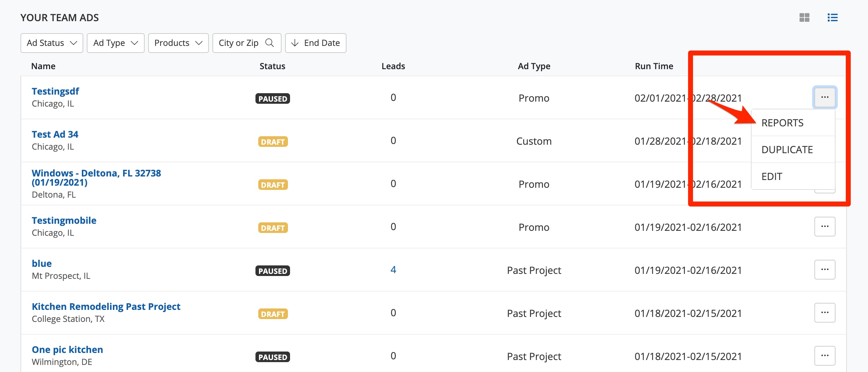The image size is (868, 372).
Task: Switch to list view layout
Action: [x=832, y=18]
